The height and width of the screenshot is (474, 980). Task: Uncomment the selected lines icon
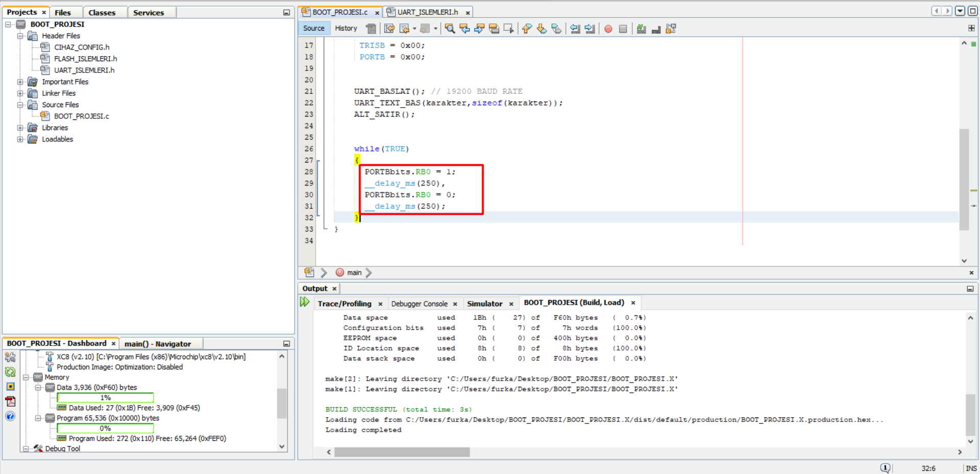coord(656,29)
